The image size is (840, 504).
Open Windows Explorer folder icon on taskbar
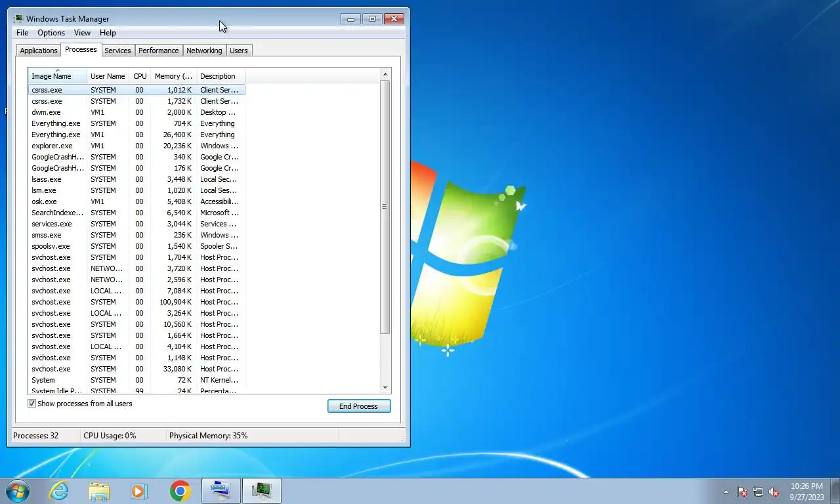(x=99, y=491)
